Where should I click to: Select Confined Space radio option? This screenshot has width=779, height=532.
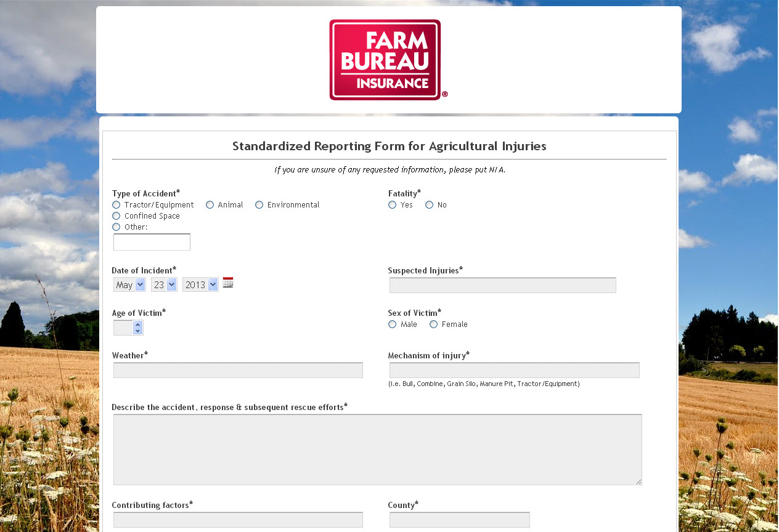(116, 216)
